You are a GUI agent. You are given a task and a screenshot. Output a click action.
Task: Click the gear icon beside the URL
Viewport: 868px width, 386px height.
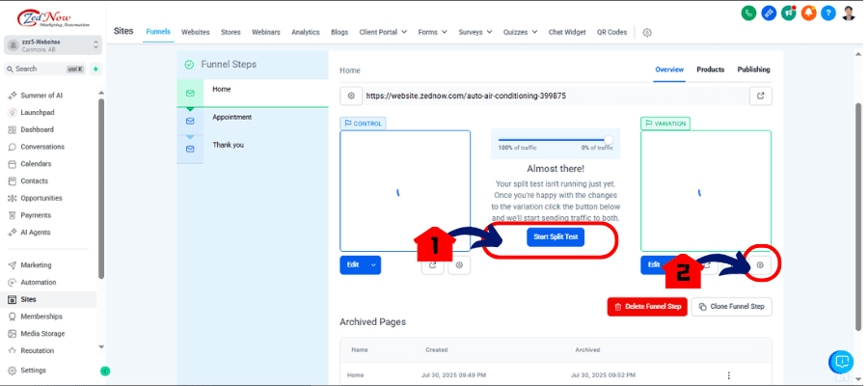pyautogui.click(x=351, y=96)
